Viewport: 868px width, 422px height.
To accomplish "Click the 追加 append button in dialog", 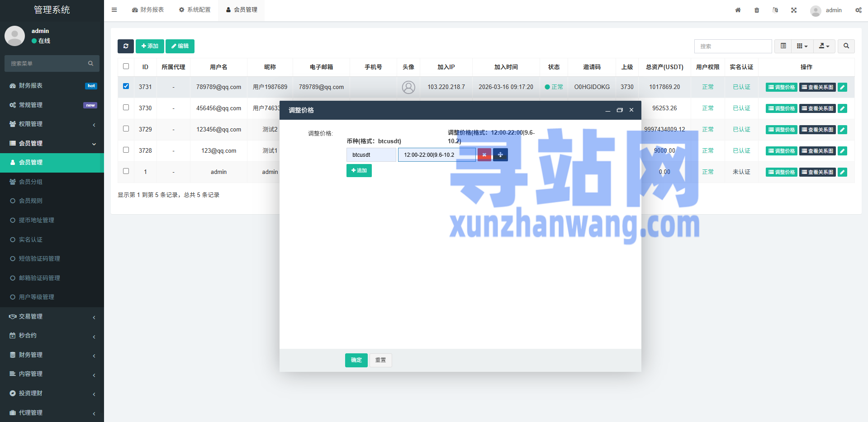I will click(x=359, y=171).
